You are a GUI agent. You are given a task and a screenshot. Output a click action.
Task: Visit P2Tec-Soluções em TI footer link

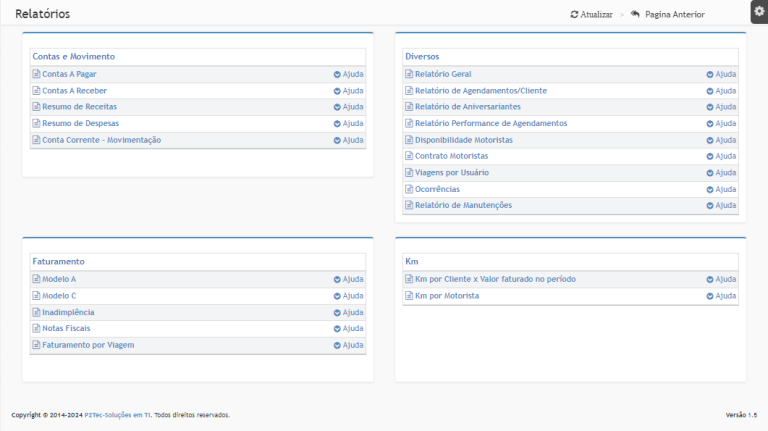point(118,415)
